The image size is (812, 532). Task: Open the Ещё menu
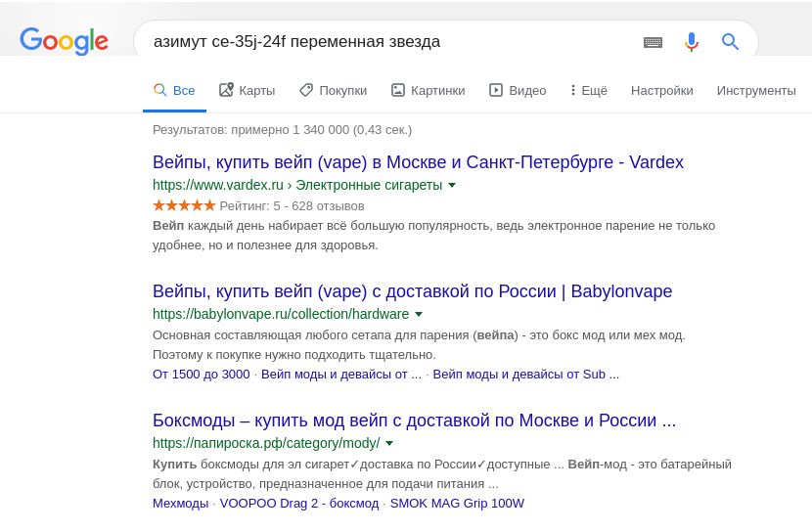tap(588, 91)
